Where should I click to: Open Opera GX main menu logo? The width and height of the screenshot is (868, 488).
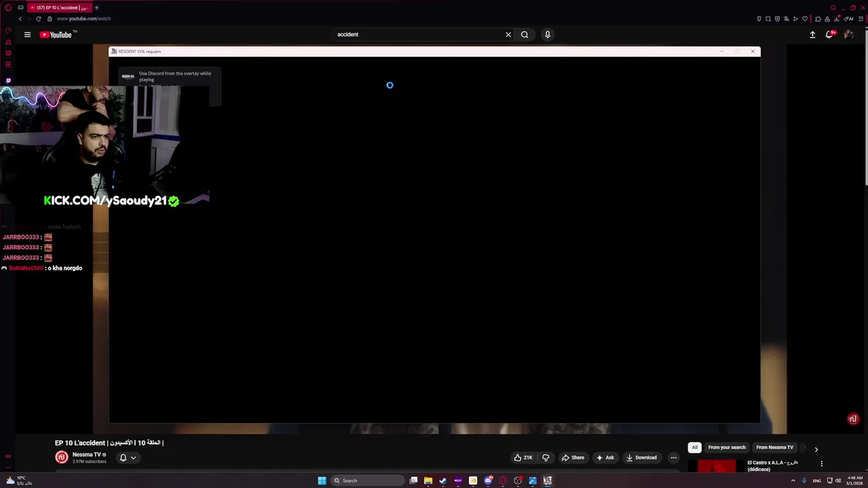point(8,7)
